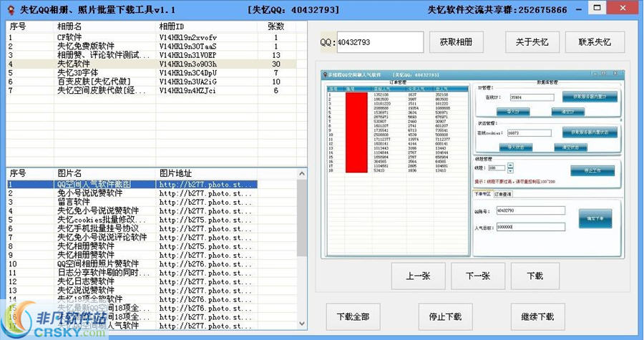Screen dimensions: 644x340
Task: Select album row 失忆3D字体
Action: 151,73
